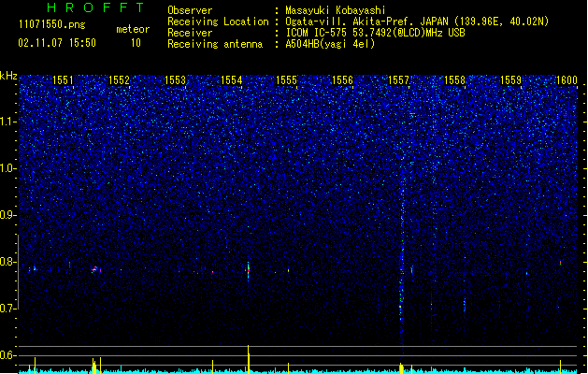Click the 1556 time axis marker
This screenshot has height=374, width=588.
(343, 79)
